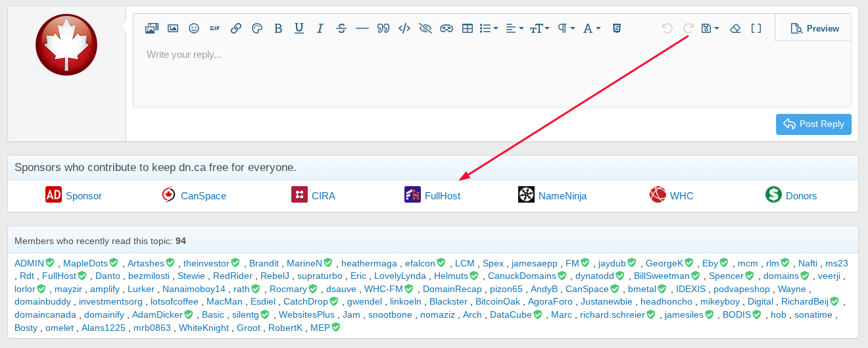Toggle bold formatting
Screen dimensions: 868x348
tap(278, 28)
